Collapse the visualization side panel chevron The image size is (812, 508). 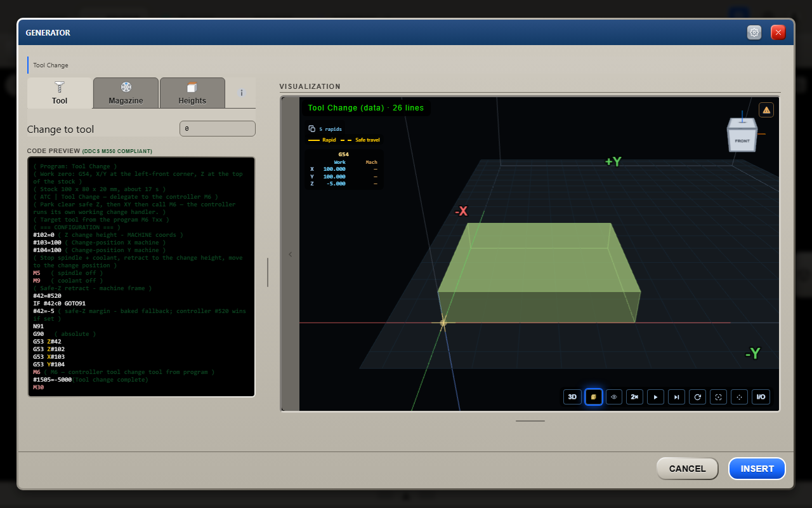coord(291,255)
